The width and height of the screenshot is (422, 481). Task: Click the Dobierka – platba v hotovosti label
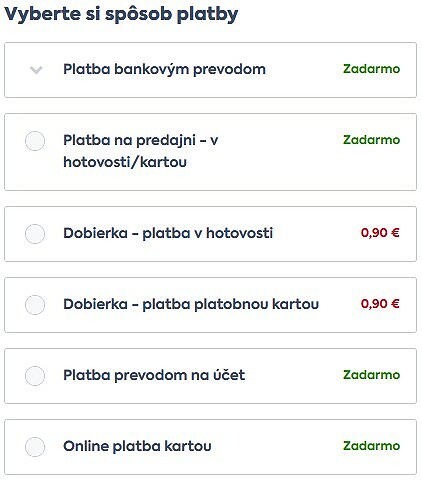168,233
